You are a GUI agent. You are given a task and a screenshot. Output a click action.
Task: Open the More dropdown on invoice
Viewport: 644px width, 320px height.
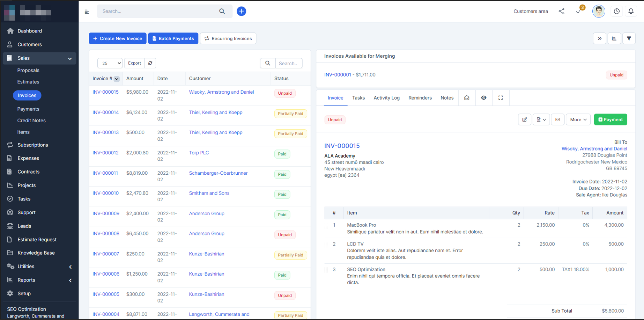click(578, 119)
